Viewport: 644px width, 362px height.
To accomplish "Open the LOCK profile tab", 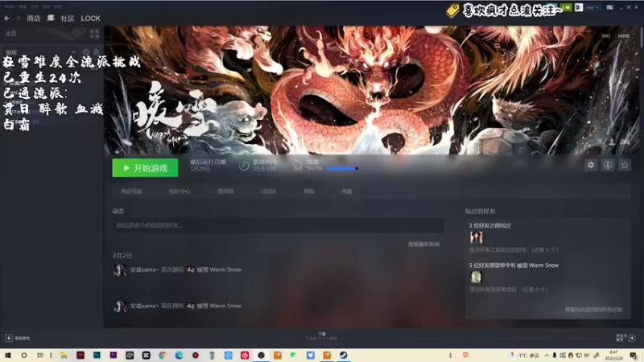I will click(90, 18).
